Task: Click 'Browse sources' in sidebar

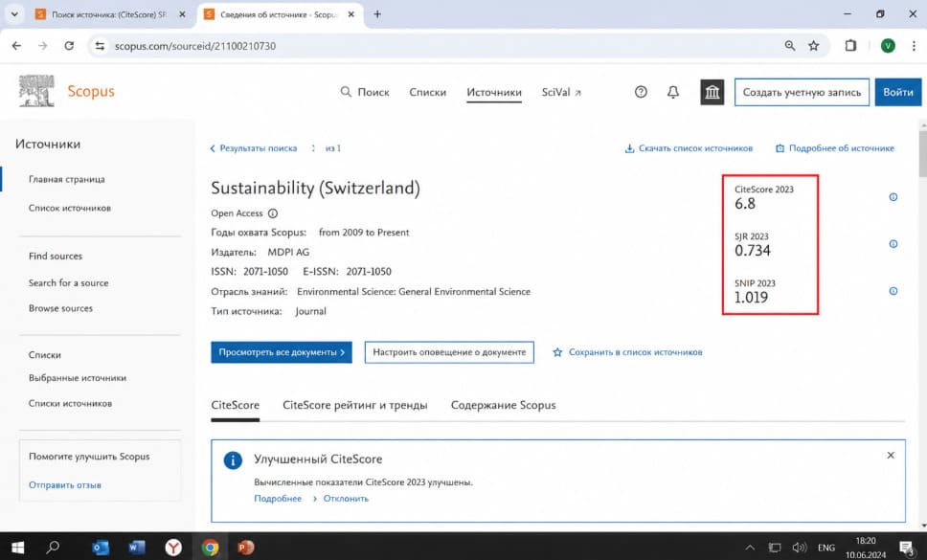Action: click(x=61, y=308)
